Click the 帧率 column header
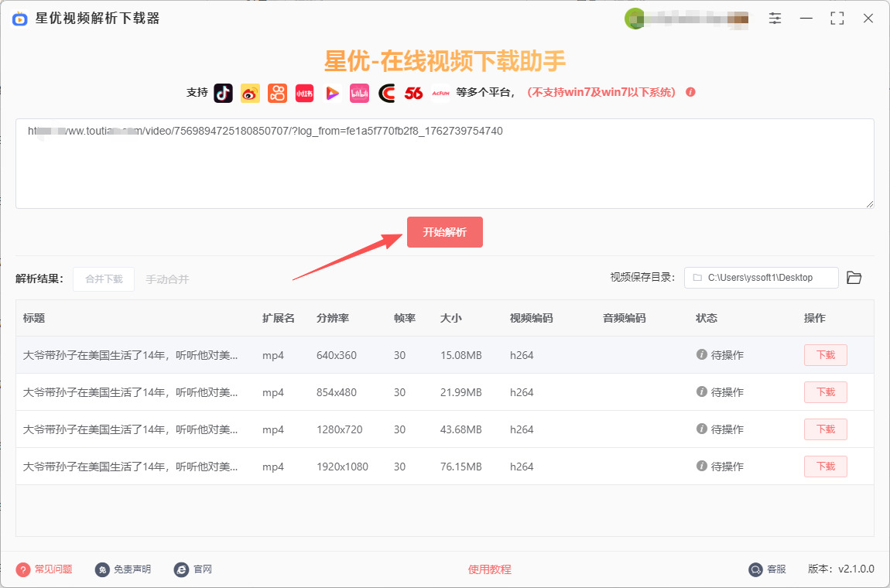Screen dimensions: 890x588 coord(405,319)
